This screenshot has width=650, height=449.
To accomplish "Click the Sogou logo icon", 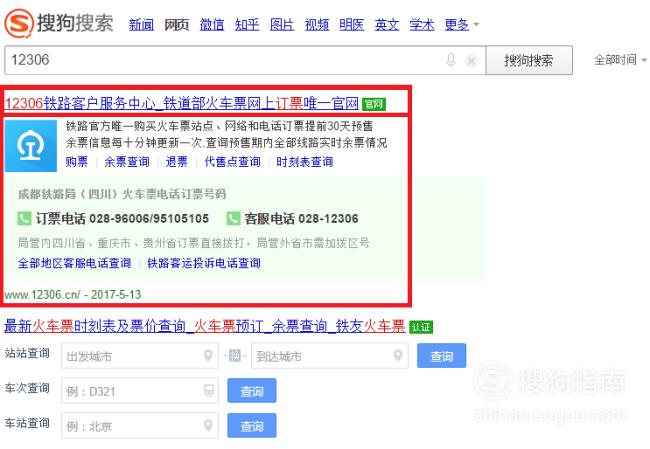I will [x=18, y=23].
